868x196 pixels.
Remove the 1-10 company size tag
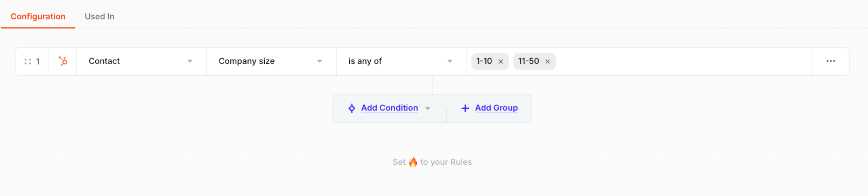[500, 62]
